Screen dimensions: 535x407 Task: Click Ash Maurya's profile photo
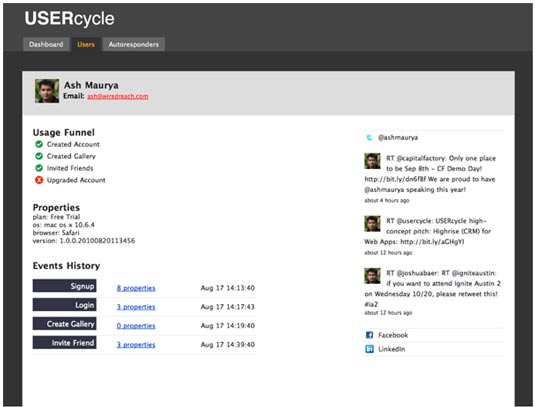pyautogui.click(x=47, y=91)
